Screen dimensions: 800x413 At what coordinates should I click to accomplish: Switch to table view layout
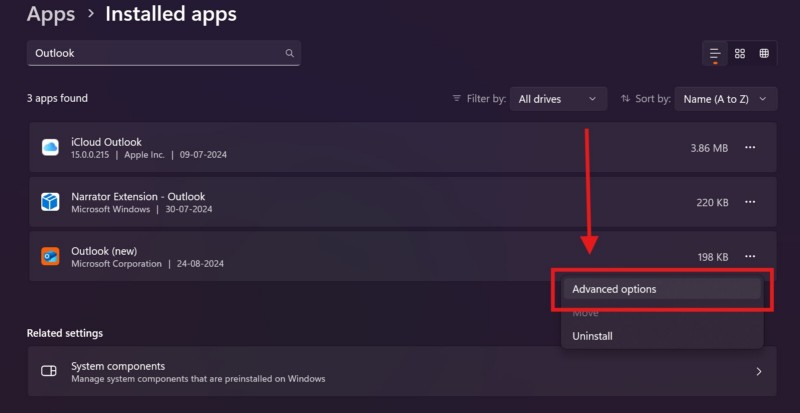[x=764, y=53]
